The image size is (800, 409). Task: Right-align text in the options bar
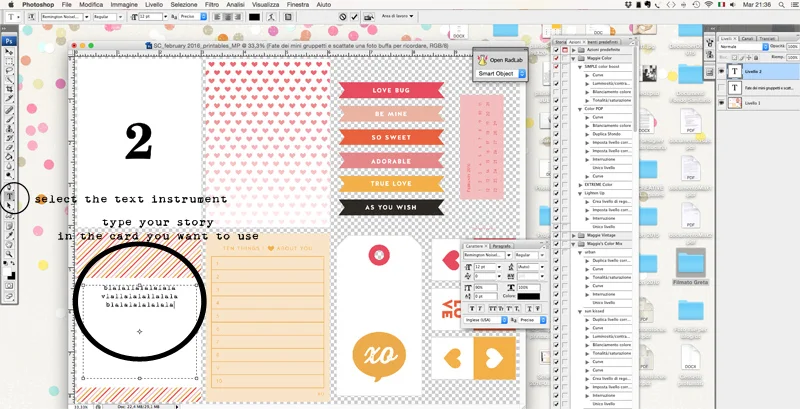(237, 17)
